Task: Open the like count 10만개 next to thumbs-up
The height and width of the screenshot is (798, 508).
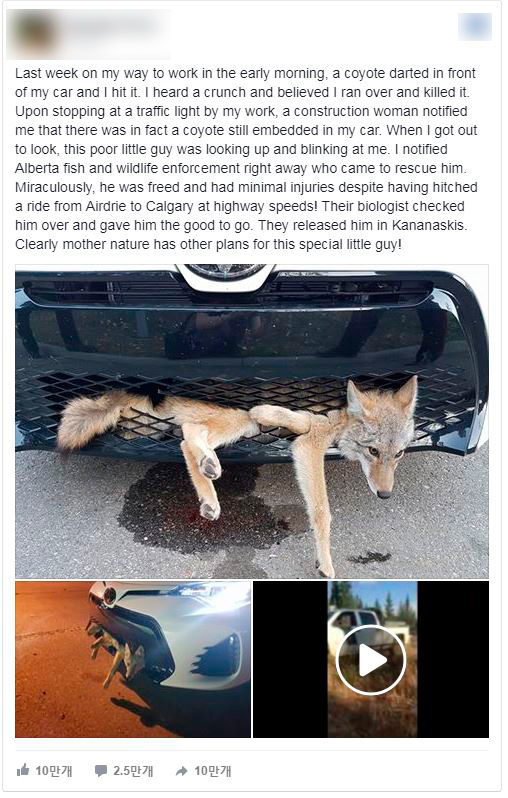Action: [x=53, y=771]
